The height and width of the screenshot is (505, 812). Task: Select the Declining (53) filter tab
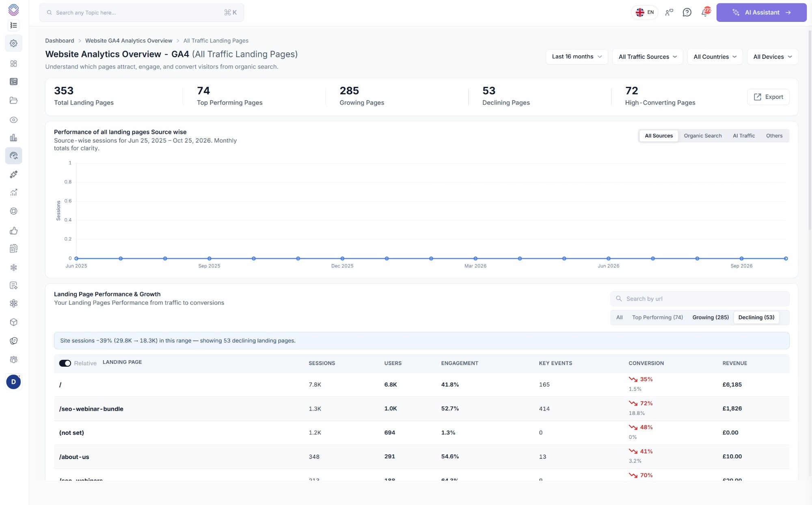756,318
